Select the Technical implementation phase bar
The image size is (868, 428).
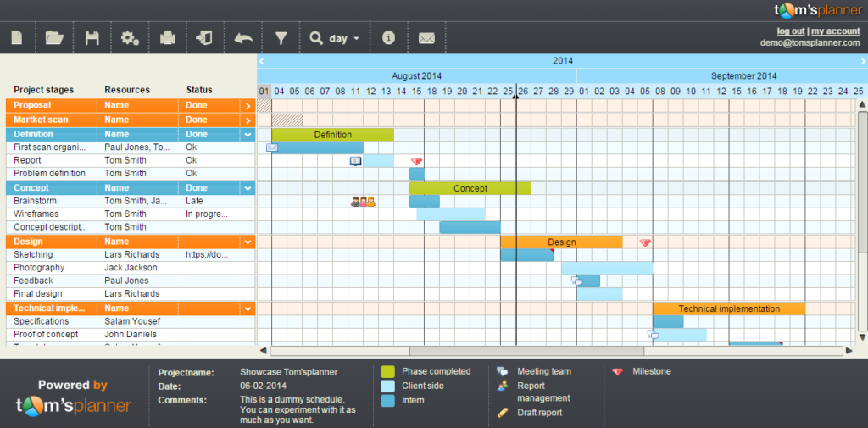(729, 309)
